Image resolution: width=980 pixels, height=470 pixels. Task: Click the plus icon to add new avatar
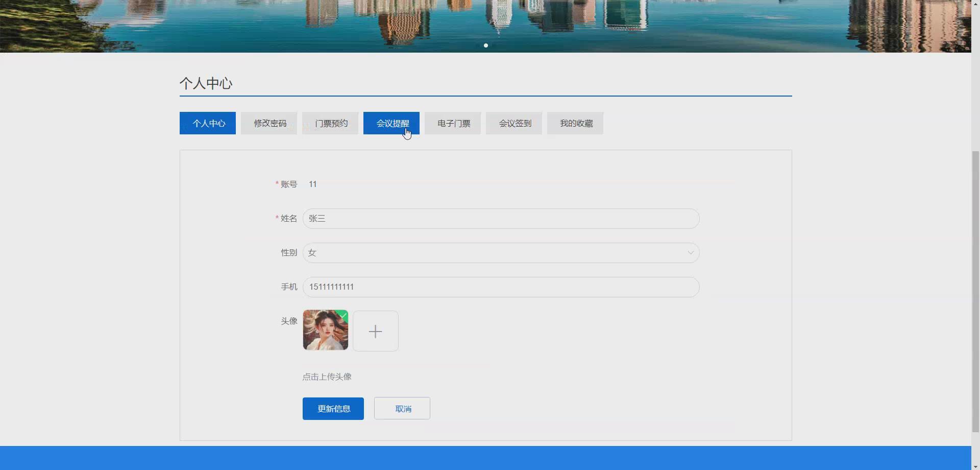(x=375, y=331)
